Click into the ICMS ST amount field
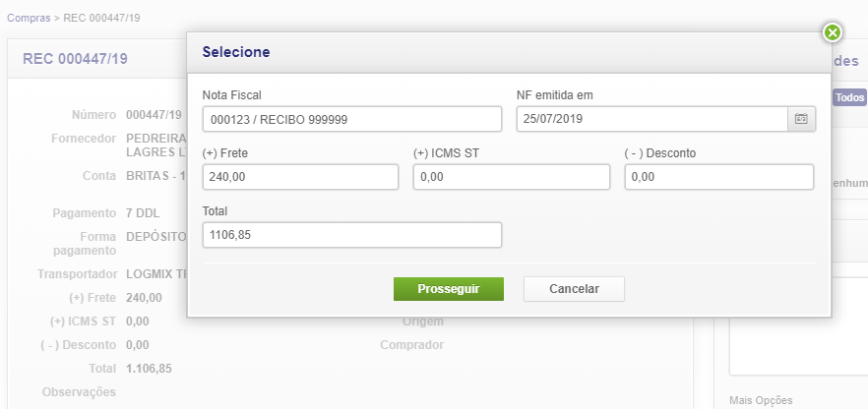The width and height of the screenshot is (868, 409). [x=511, y=177]
